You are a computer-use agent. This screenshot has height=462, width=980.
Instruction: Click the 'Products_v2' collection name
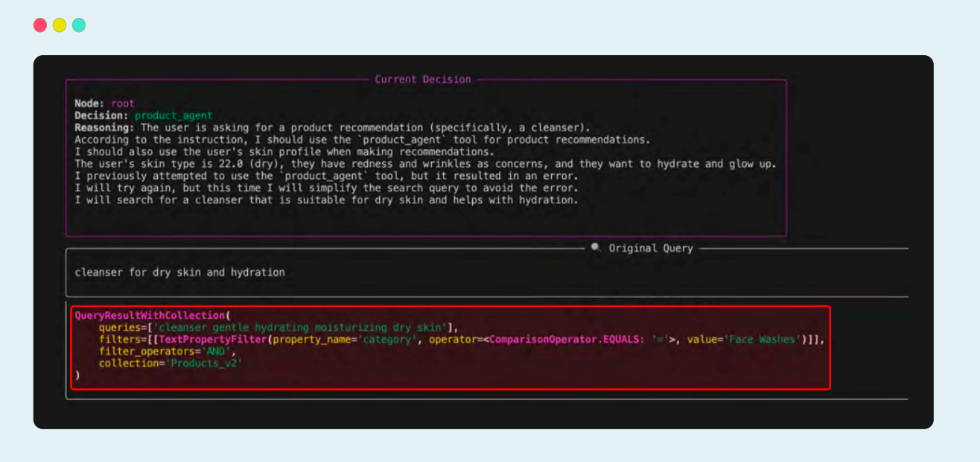tap(204, 363)
